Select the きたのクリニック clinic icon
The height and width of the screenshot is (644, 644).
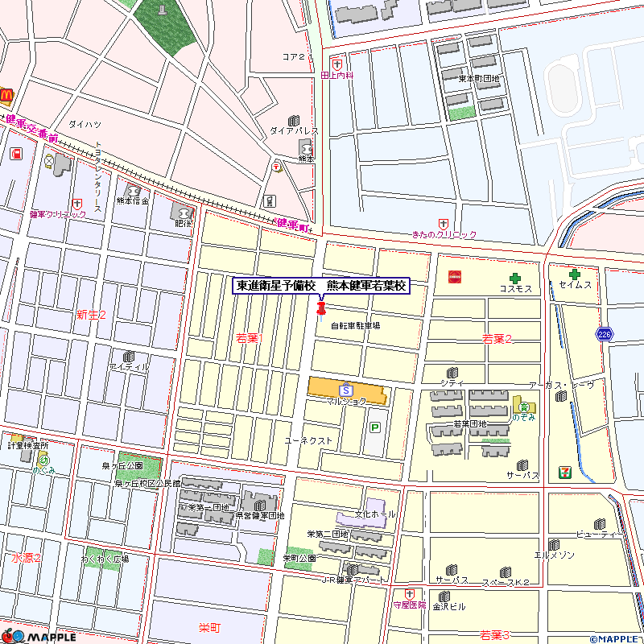point(443,223)
